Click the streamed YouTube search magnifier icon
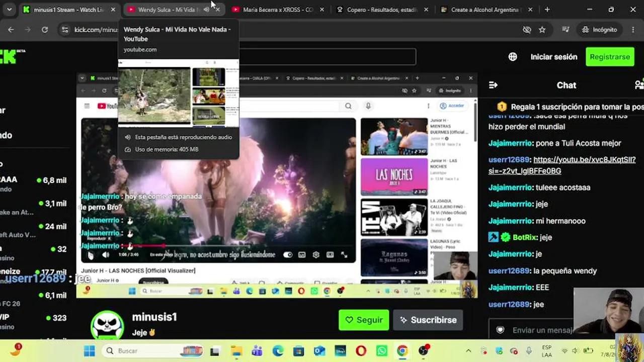Image resolution: width=644 pixels, height=362 pixels. [348, 106]
